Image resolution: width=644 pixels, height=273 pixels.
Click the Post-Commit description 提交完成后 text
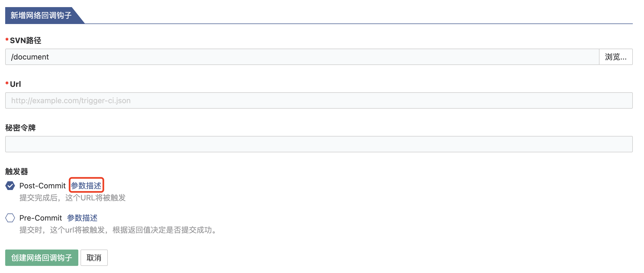[x=72, y=198]
